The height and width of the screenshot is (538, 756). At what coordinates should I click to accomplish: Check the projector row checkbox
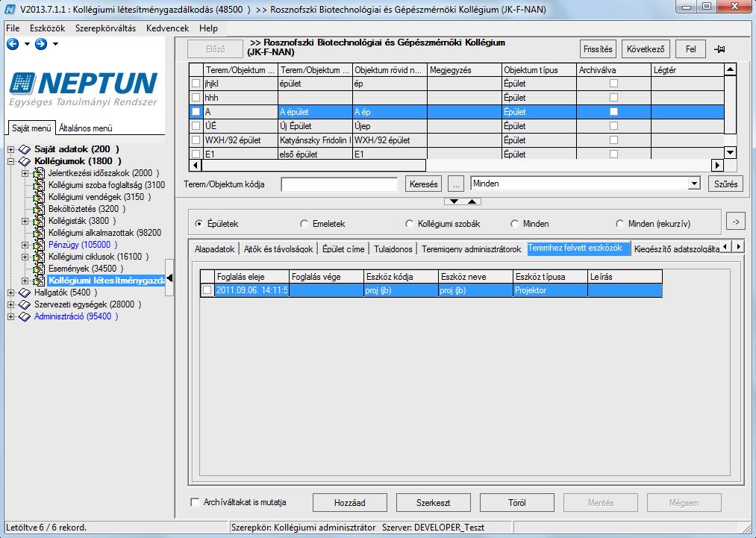point(207,290)
